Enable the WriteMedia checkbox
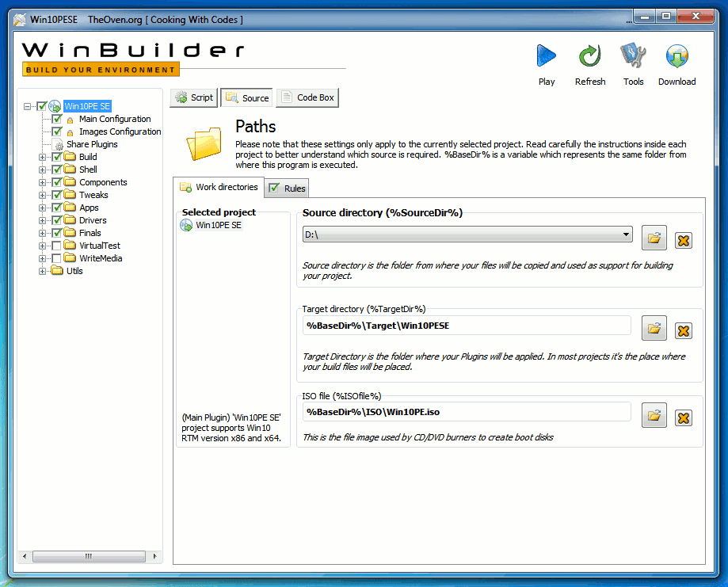This screenshot has width=728, height=587. click(x=57, y=258)
